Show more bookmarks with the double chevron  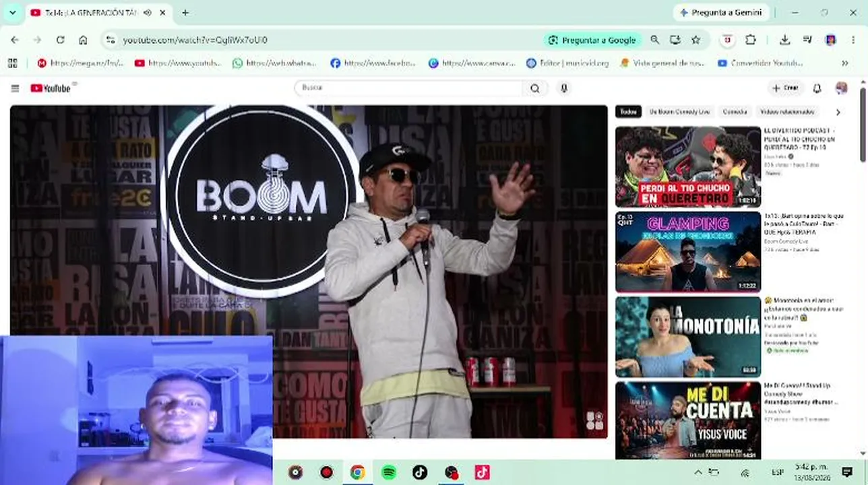coord(845,63)
